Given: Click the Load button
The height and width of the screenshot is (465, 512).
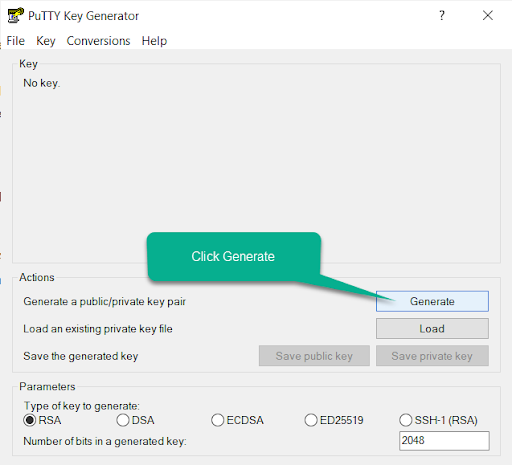Looking at the screenshot, I should 432,329.
